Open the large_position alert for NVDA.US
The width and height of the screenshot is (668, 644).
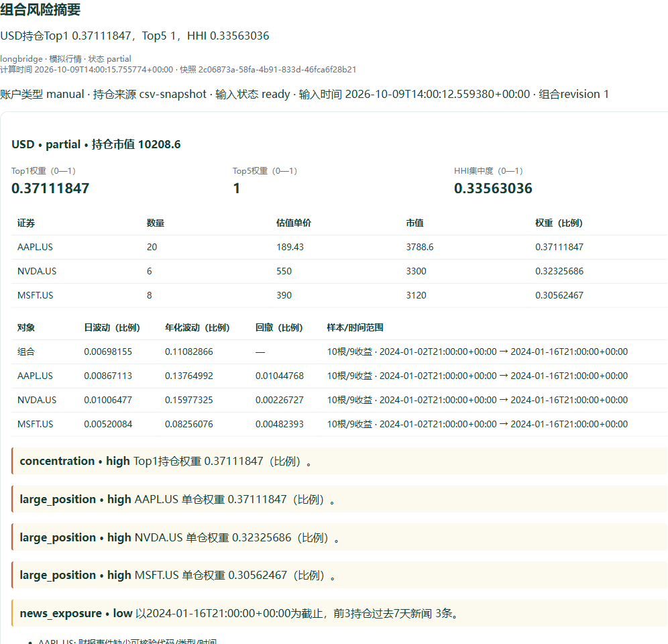339,537
